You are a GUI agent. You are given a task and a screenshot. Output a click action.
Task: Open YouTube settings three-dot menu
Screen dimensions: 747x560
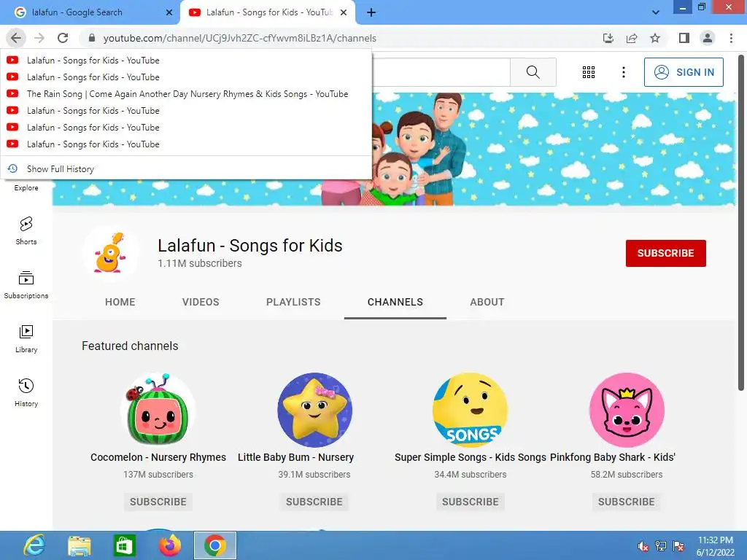pos(623,72)
